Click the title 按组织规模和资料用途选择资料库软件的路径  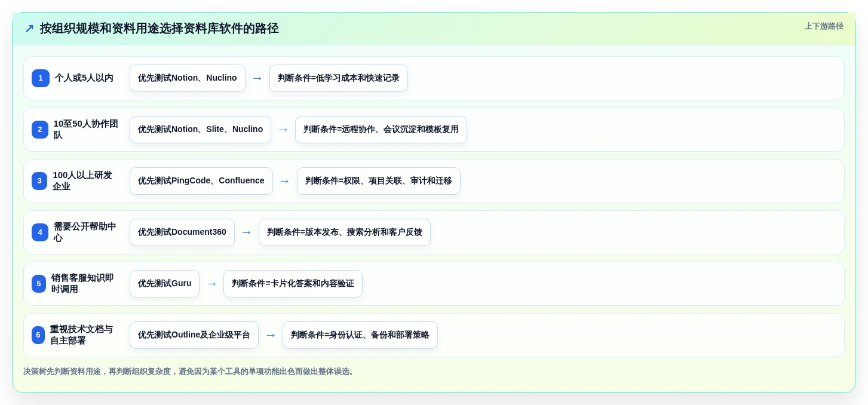(160, 29)
